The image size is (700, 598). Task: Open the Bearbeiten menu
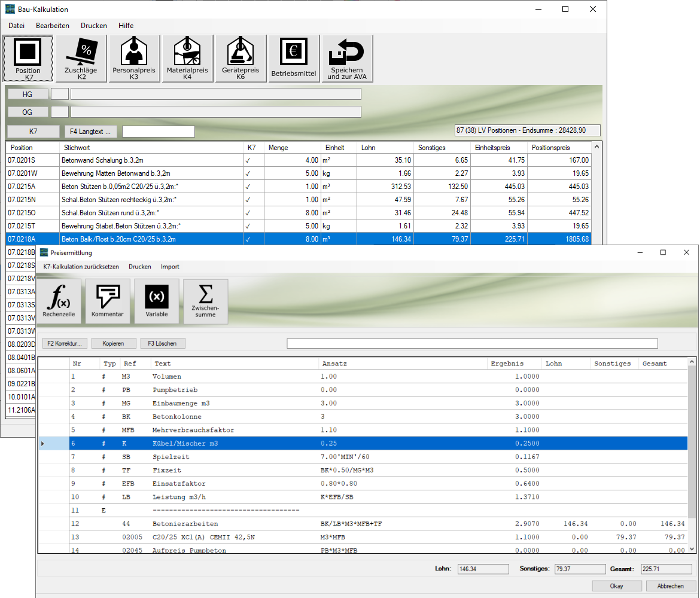53,26
